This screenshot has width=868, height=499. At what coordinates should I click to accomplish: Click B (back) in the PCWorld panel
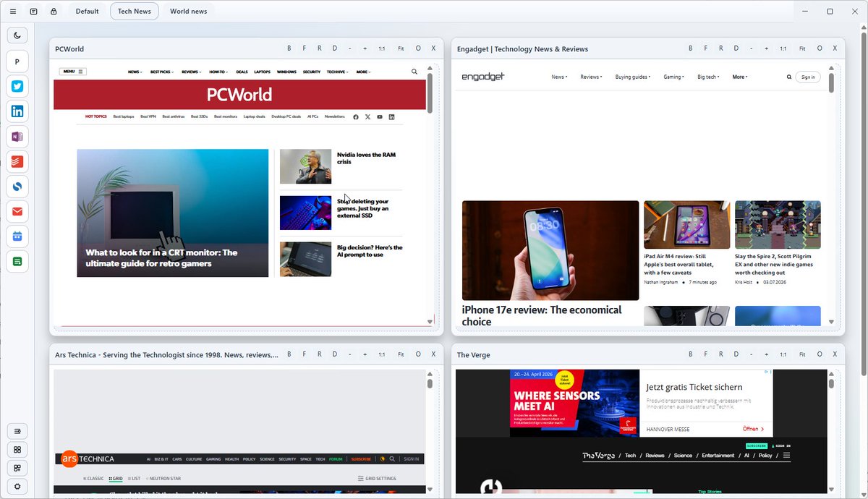(x=289, y=48)
